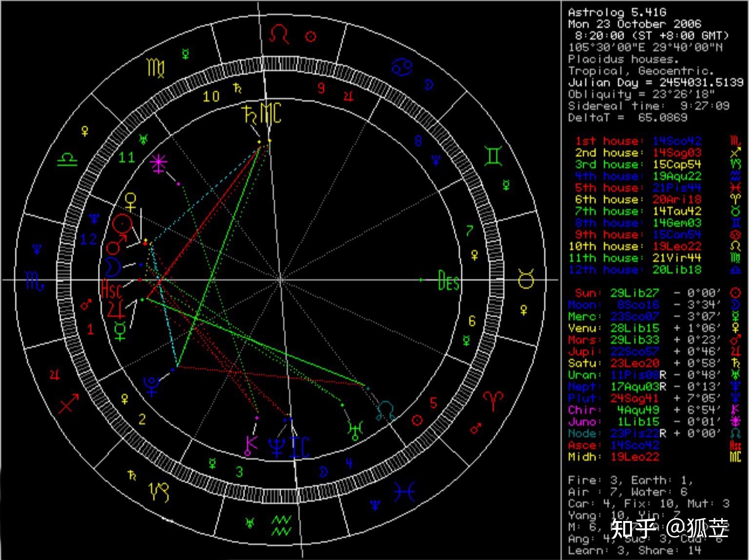
Task: Click the Sun symbol ending the Sun legend row
Action: (735, 293)
